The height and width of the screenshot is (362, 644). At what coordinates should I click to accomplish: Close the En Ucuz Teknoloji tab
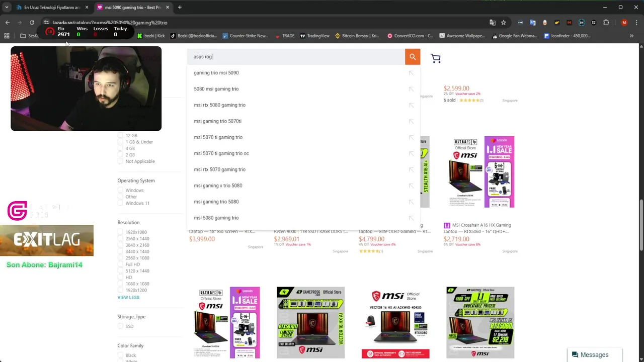pyautogui.click(x=87, y=8)
